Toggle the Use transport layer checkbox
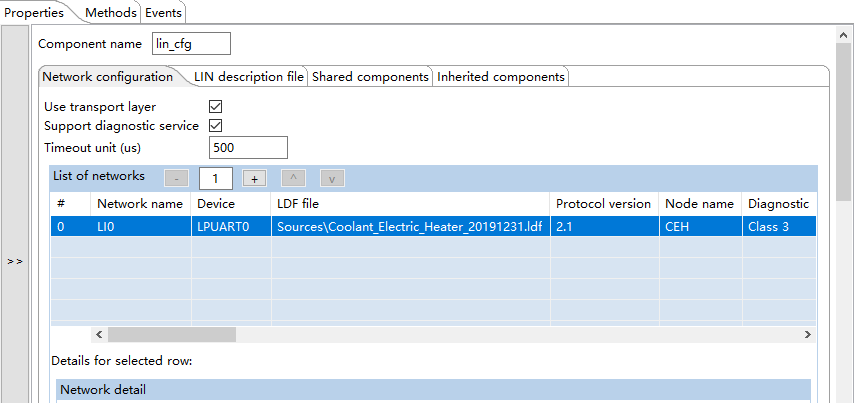This screenshot has width=854, height=403. pyautogui.click(x=215, y=106)
